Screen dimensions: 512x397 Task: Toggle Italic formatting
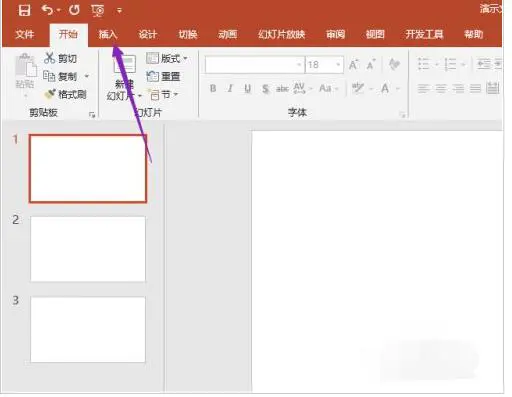point(230,88)
